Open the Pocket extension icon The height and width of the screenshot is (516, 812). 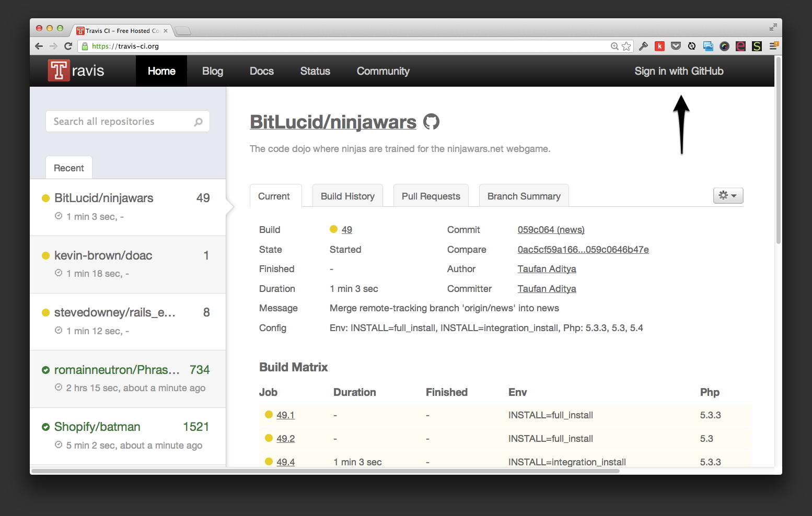(676, 46)
